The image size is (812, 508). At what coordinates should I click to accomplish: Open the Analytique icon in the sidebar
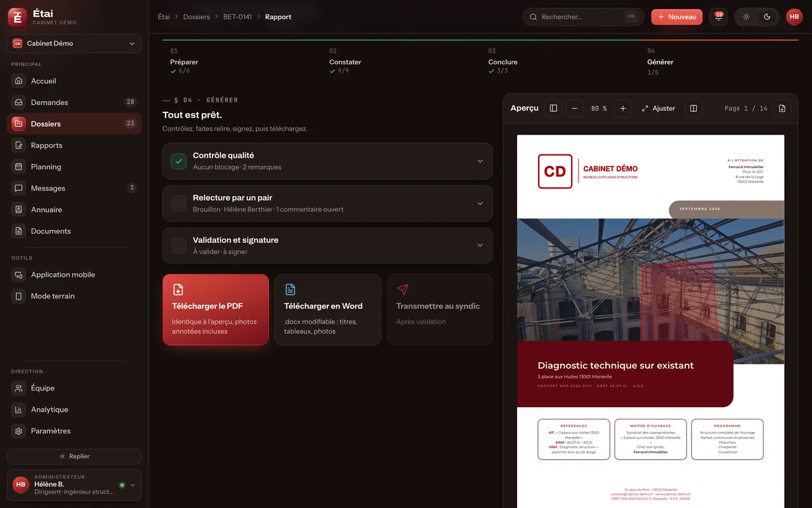pyautogui.click(x=19, y=410)
